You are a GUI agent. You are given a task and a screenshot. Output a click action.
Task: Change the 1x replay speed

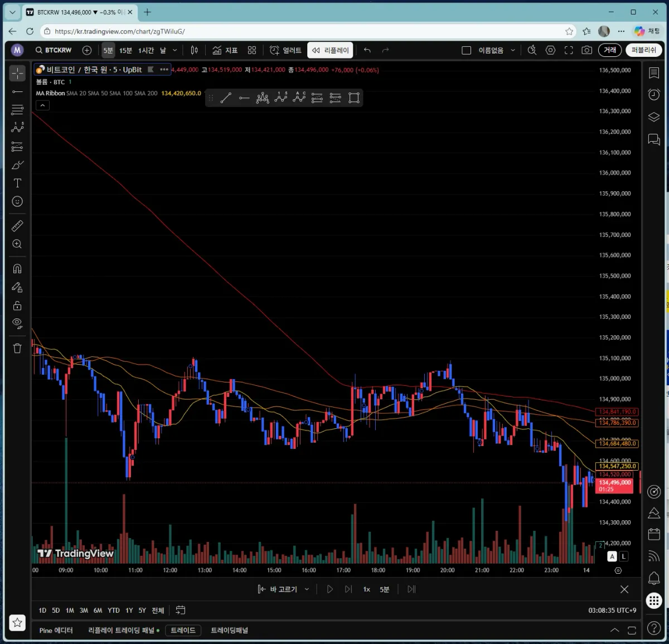367,589
